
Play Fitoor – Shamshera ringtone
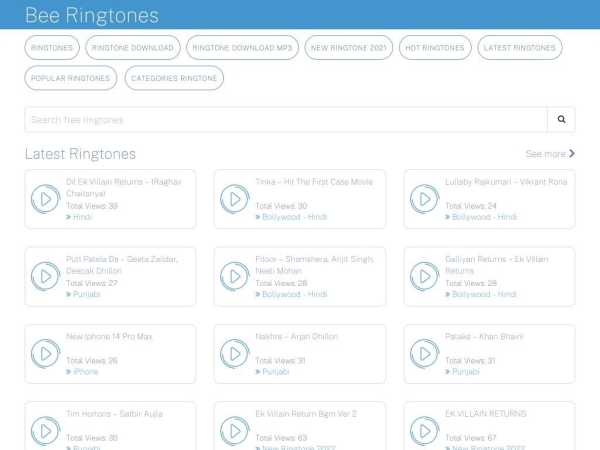[x=234, y=276]
